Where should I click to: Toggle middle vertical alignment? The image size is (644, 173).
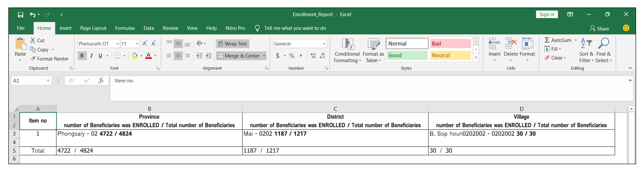tap(178, 44)
